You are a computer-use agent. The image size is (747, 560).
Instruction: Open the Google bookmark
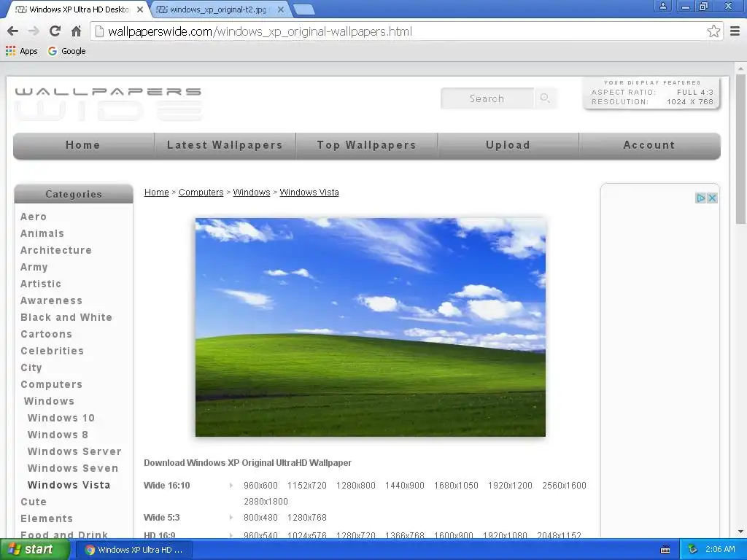[66, 51]
